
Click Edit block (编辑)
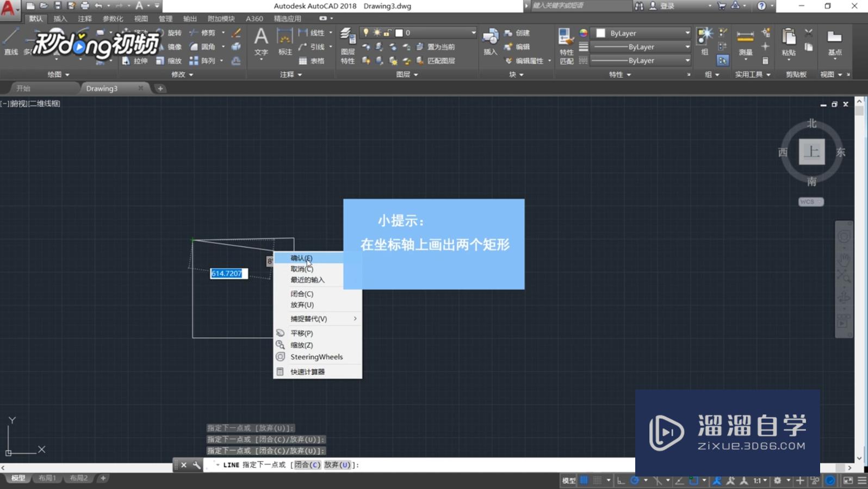(517, 47)
